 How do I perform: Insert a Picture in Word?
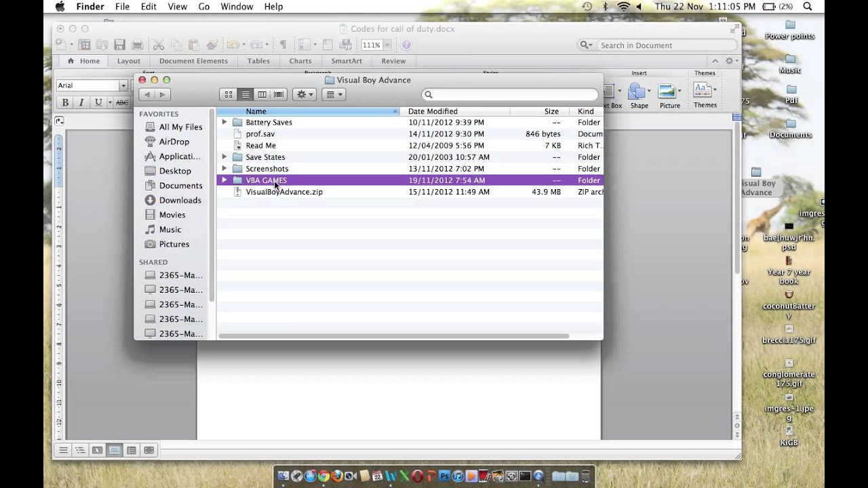(669, 96)
